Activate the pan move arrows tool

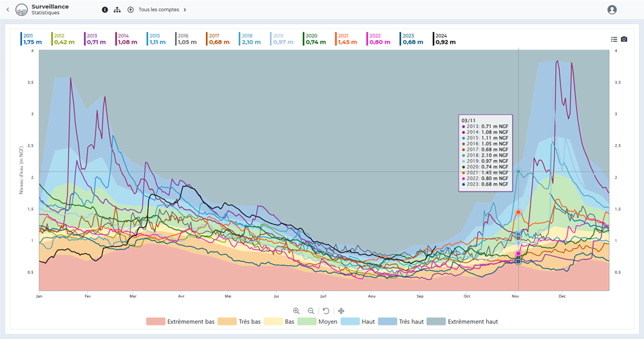pyautogui.click(x=341, y=311)
